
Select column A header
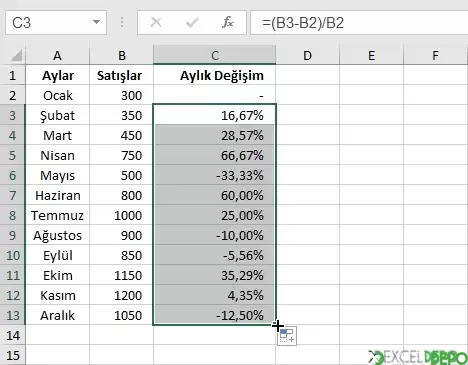57,55
